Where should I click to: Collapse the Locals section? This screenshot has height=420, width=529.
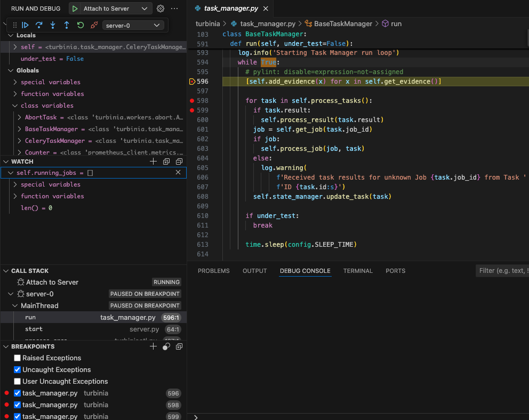click(11, 35)
